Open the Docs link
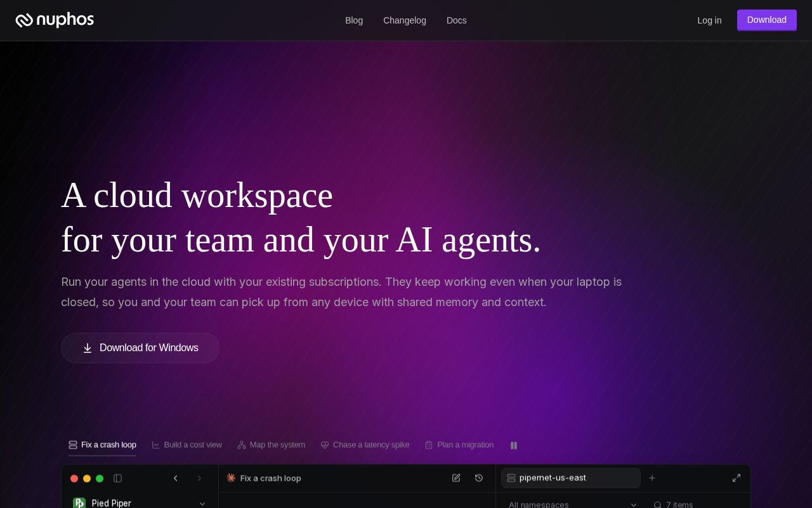812x508 pixels. coord(457,20)
